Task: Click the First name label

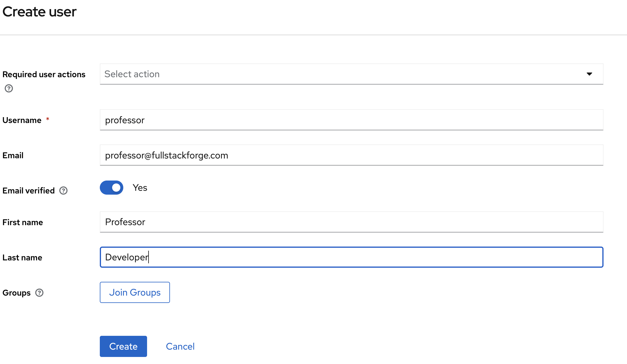Action: point(23,222)
